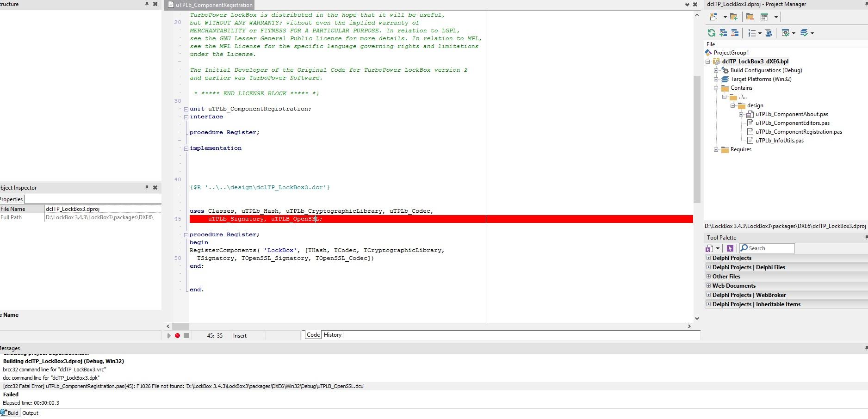This screenshot has width=868, height=419.
Task: Click the build groups pane icon
Action: tap(769, 33)
